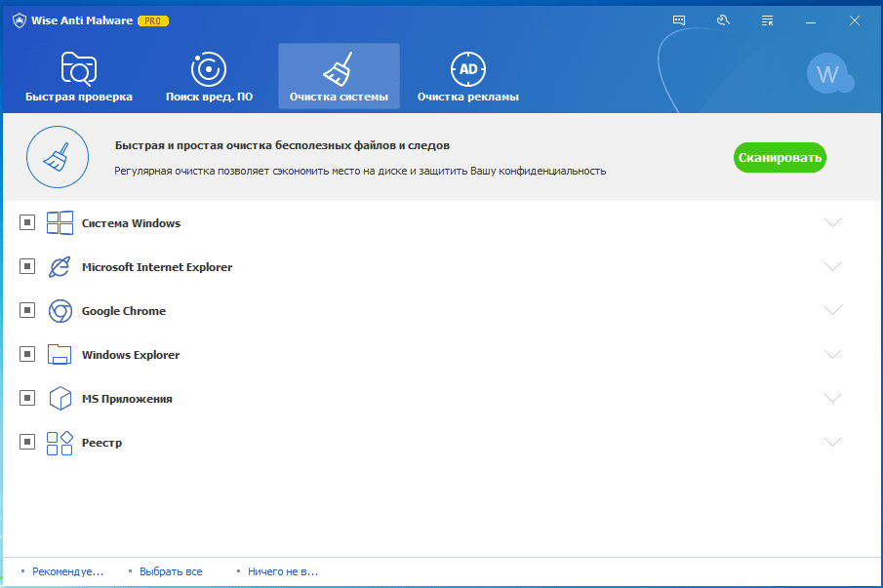Open the main menu list icon
The width and height of the screenshot is (883, 588).
coord(767,20)
